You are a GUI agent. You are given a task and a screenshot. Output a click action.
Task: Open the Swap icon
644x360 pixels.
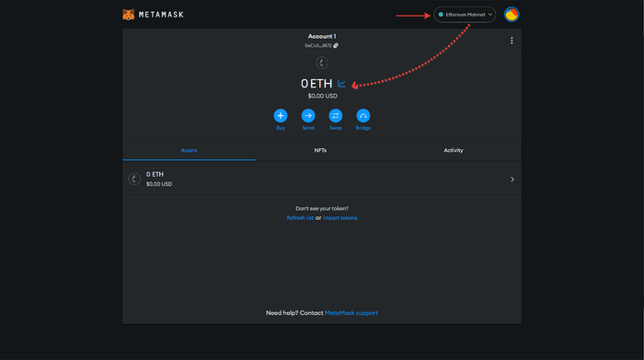coord(336,115)
